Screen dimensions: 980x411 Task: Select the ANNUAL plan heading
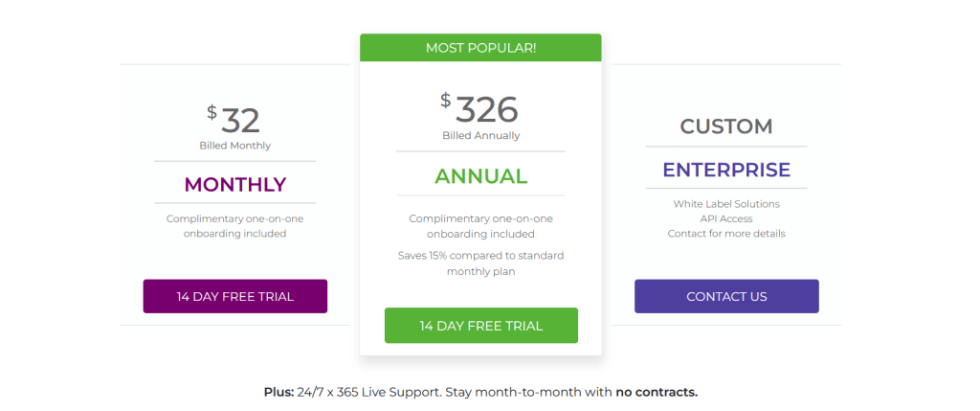pyautogui.click(x=480, y=176)
